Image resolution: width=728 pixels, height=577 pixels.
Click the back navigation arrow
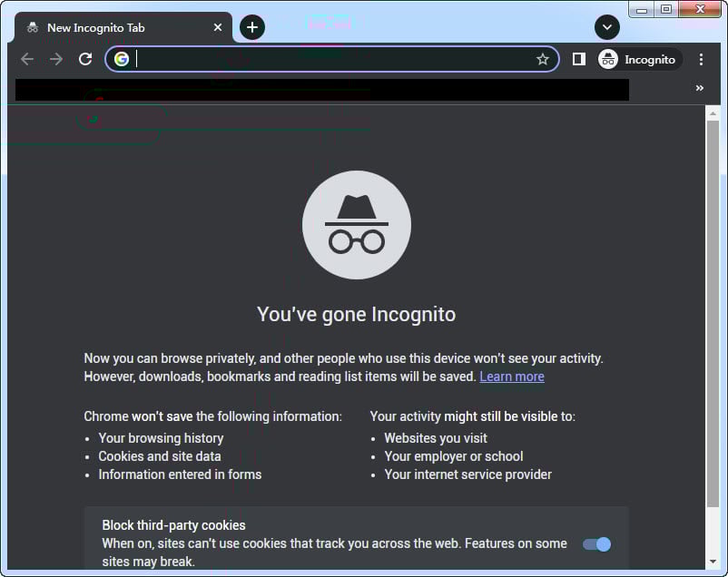[x=27, y=59]
